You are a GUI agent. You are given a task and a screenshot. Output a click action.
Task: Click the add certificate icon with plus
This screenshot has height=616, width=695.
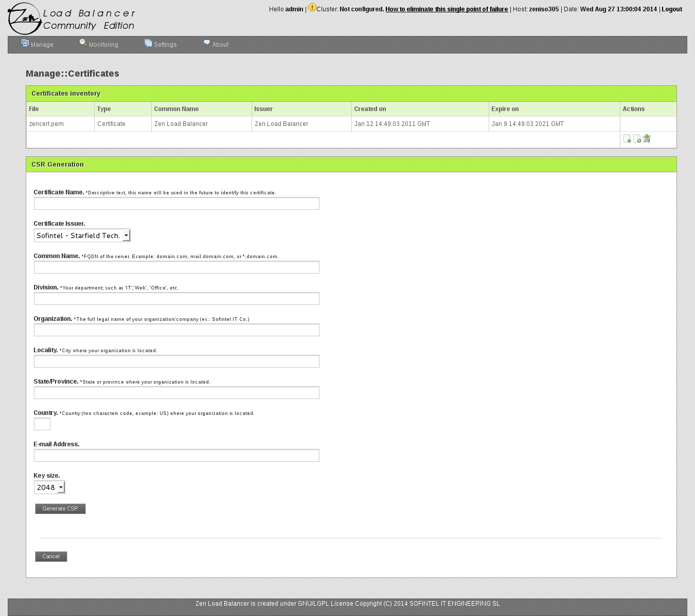tap(637, 138)
